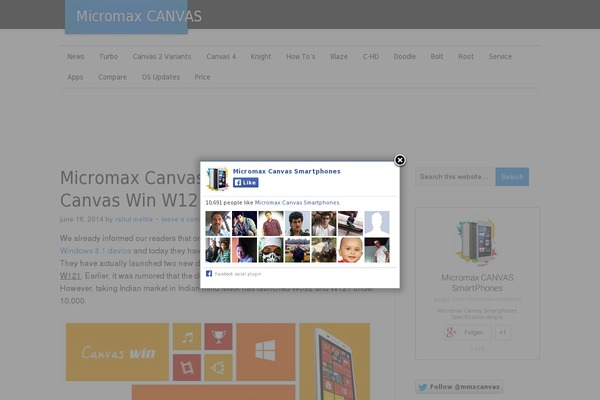Focus the Search this website field
The width and height of the screenshot is (600, 400).
[x=455, y=177]
